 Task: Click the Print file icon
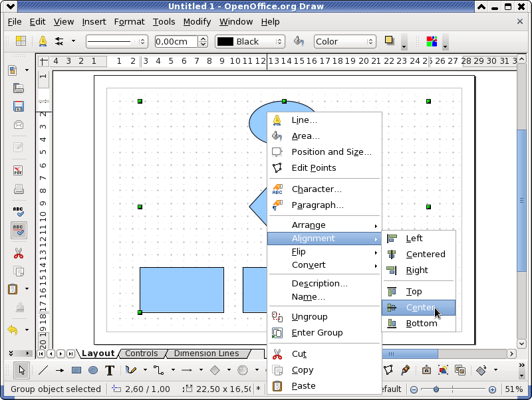click(x=19, y=189)
